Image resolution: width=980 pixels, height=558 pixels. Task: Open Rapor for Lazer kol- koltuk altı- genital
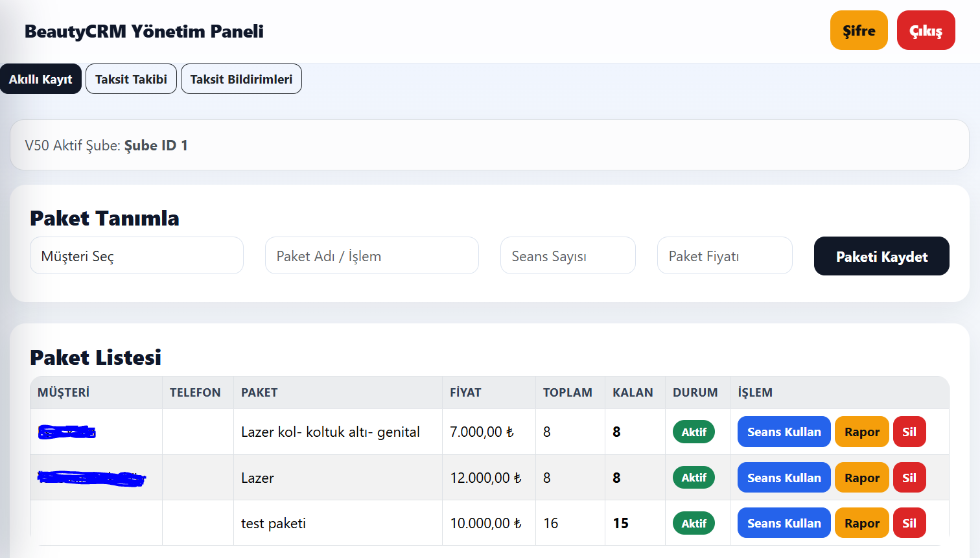(862, 432)
